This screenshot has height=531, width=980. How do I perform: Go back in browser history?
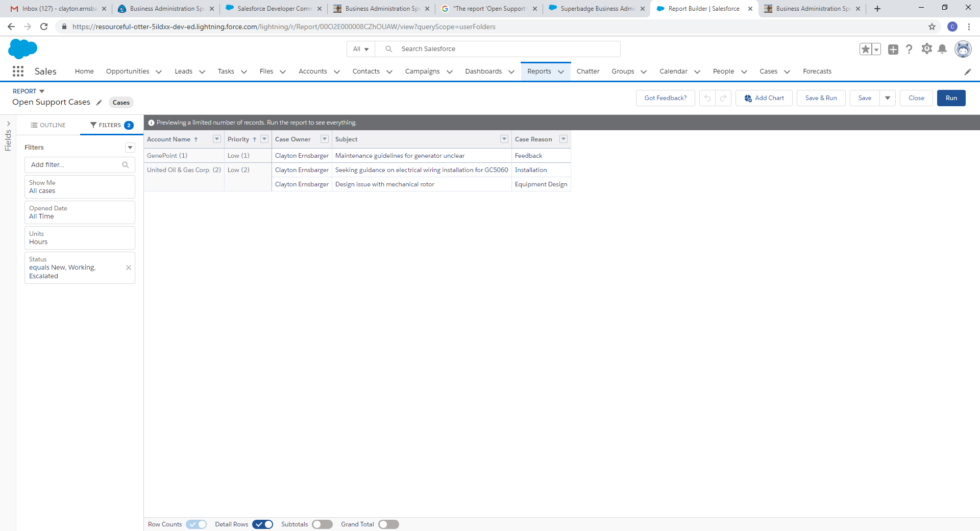click(x=11, y=27)
